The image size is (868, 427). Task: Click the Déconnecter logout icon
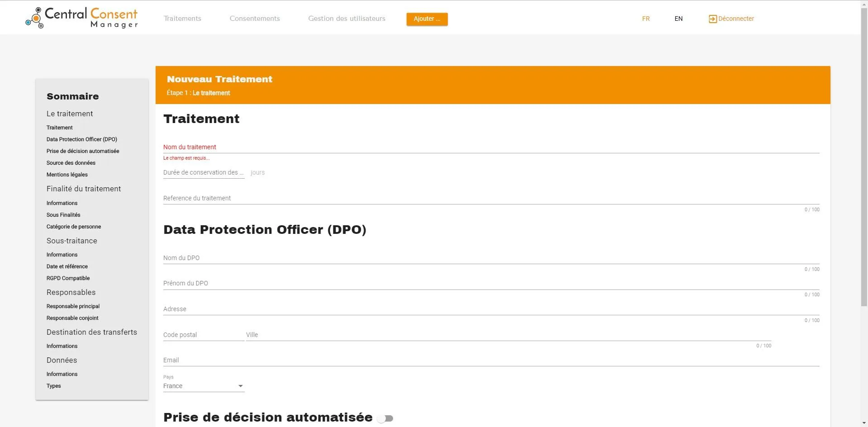[712, 19]
